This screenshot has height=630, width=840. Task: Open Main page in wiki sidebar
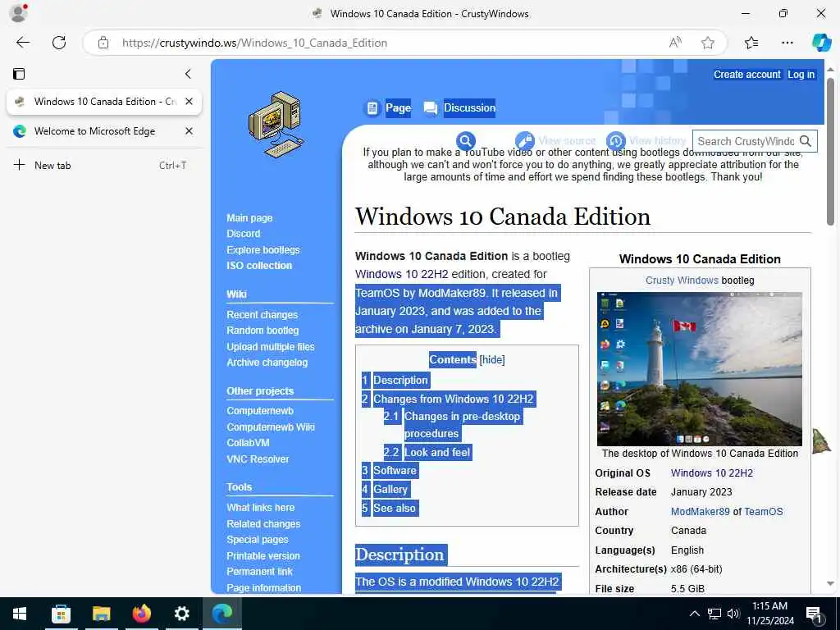click(x=249, y=218)
